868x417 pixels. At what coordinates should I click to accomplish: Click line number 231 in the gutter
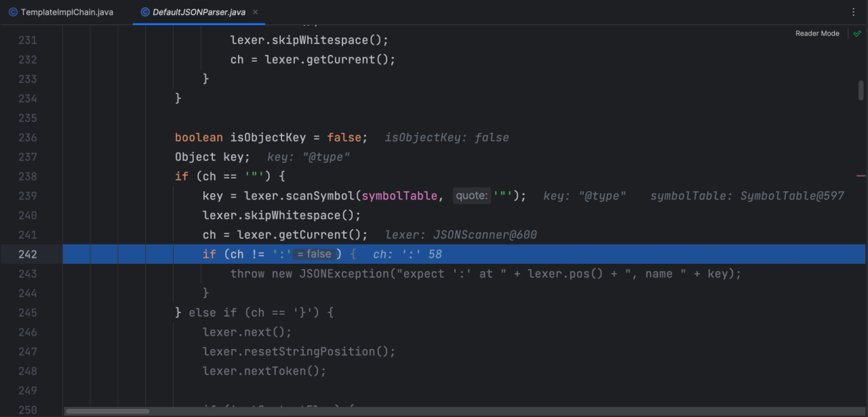click(27, 40)
